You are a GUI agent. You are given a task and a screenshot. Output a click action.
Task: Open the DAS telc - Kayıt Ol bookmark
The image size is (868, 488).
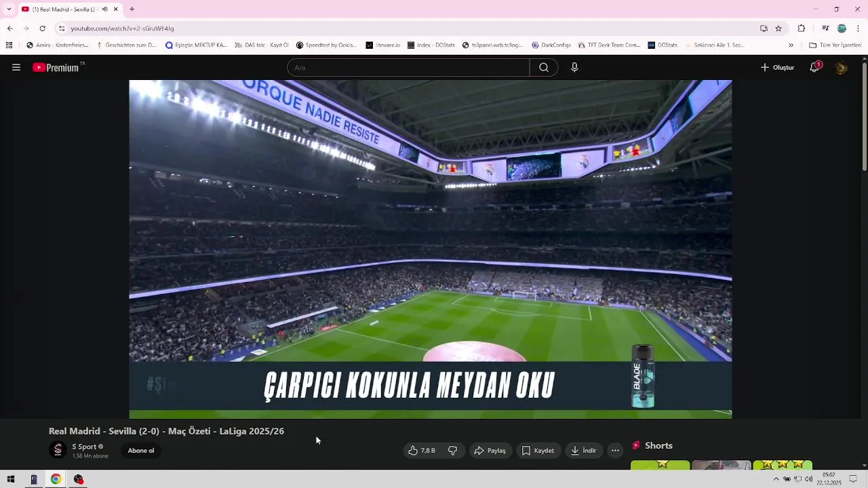coord(262,45)
